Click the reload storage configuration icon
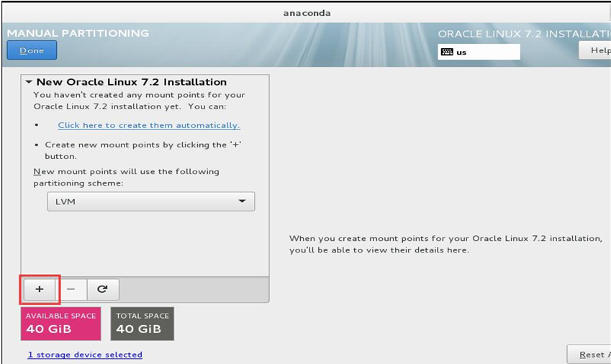 [x=102, y=289]
